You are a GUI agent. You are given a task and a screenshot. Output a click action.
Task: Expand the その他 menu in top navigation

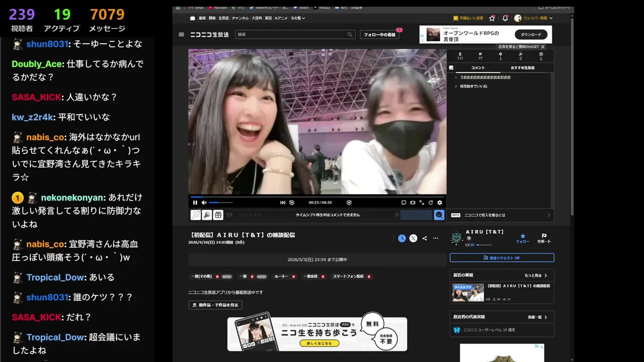pos(297,18)
